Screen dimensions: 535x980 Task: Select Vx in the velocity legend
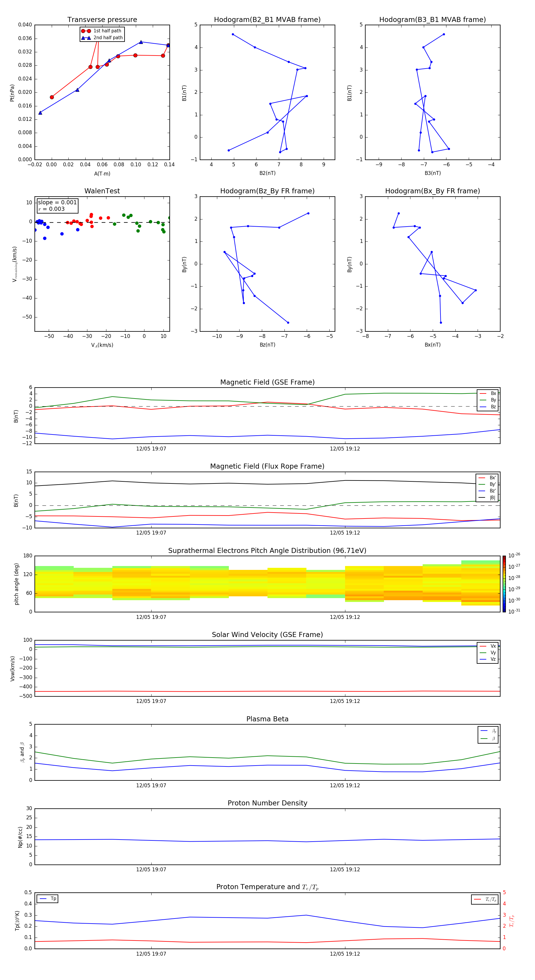click(488, 646)
